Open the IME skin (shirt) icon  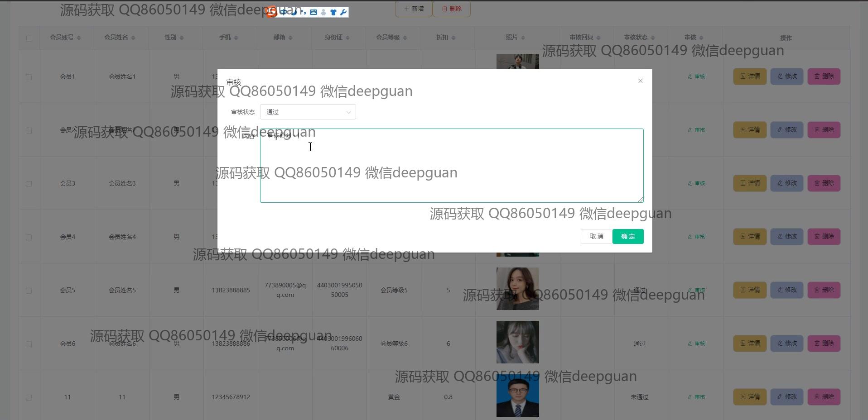(x=333, y=12)
